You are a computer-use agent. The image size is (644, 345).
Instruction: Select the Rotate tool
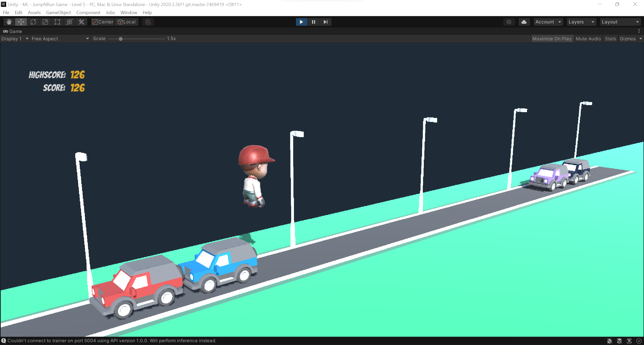(x=33, y=22)
